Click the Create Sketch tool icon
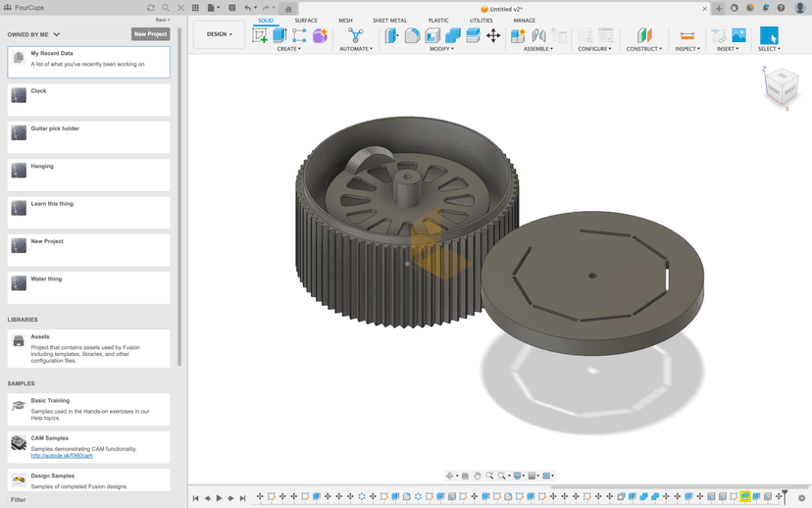 (x=260, y=35)
